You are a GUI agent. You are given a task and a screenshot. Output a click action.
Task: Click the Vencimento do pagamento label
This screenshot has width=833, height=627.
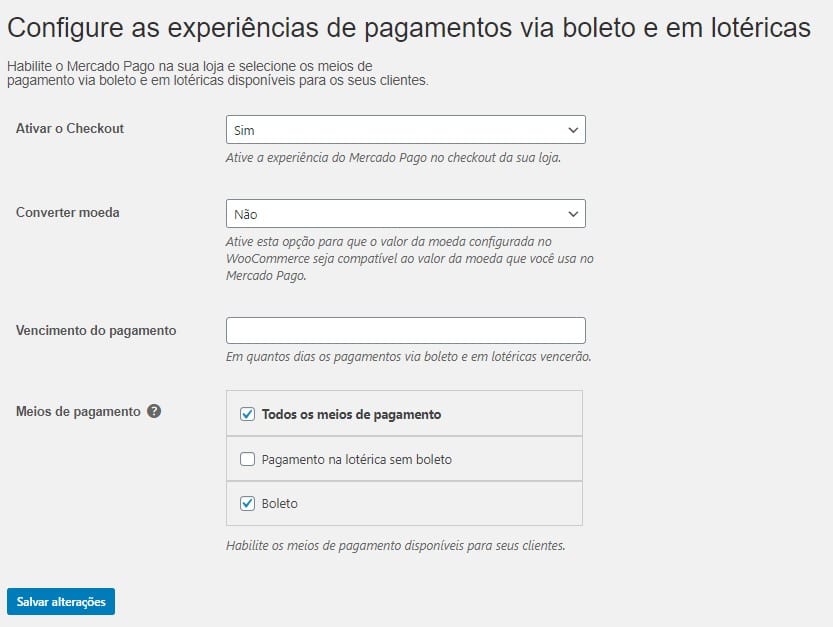(x=96, y=331)
